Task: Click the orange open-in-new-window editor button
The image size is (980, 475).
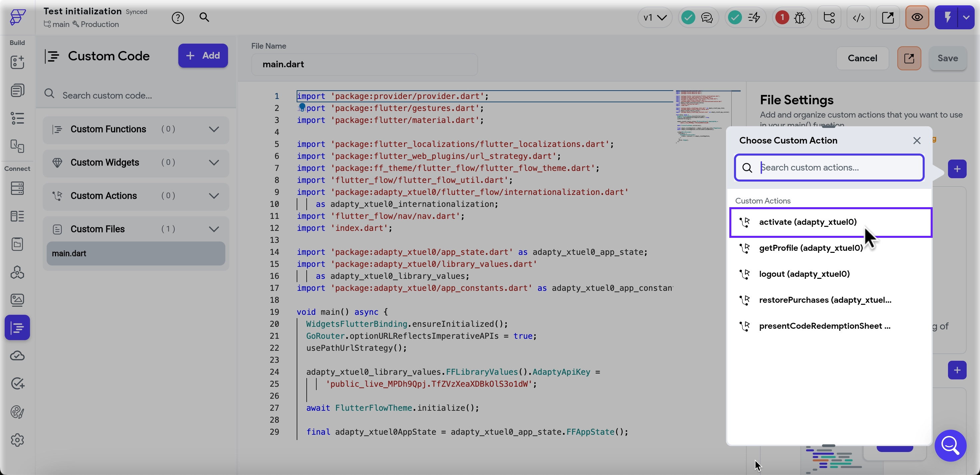Action: [x=909, y=58]
